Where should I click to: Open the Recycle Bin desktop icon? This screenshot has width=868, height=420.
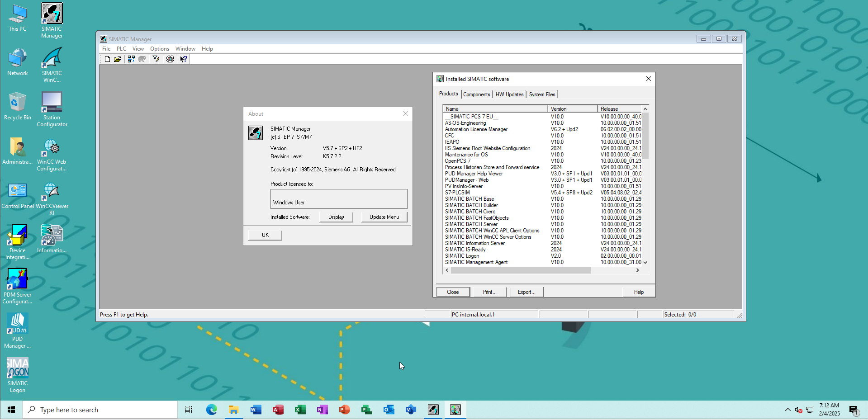click(x=18, y=106)
